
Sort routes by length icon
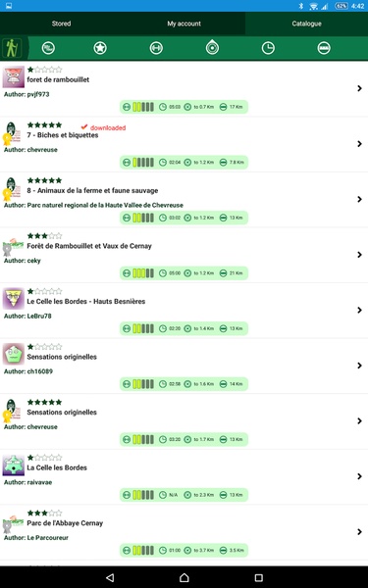tap(324, 48)
